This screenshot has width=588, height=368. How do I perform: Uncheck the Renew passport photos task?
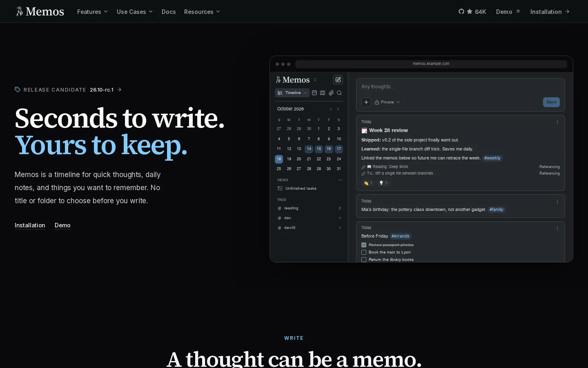pos(364,245)
